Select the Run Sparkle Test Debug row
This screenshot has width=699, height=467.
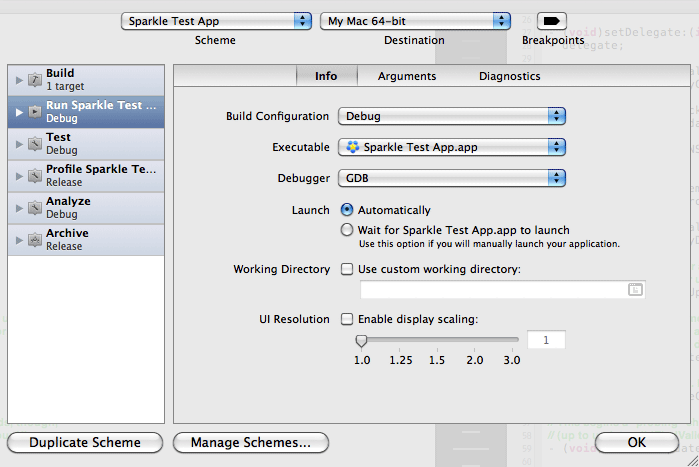click(86, 112)
